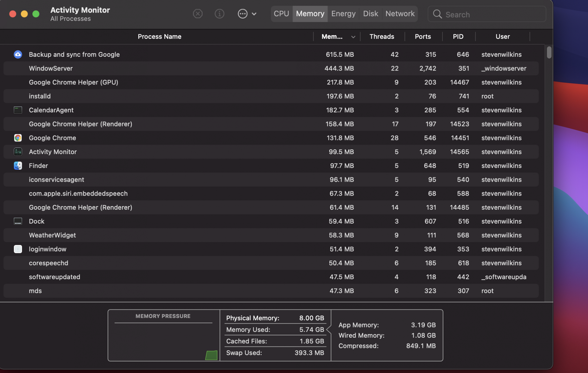This screenshot has width=588, height=373.
Task: Click the Search input field
Action: click(487, 14)
